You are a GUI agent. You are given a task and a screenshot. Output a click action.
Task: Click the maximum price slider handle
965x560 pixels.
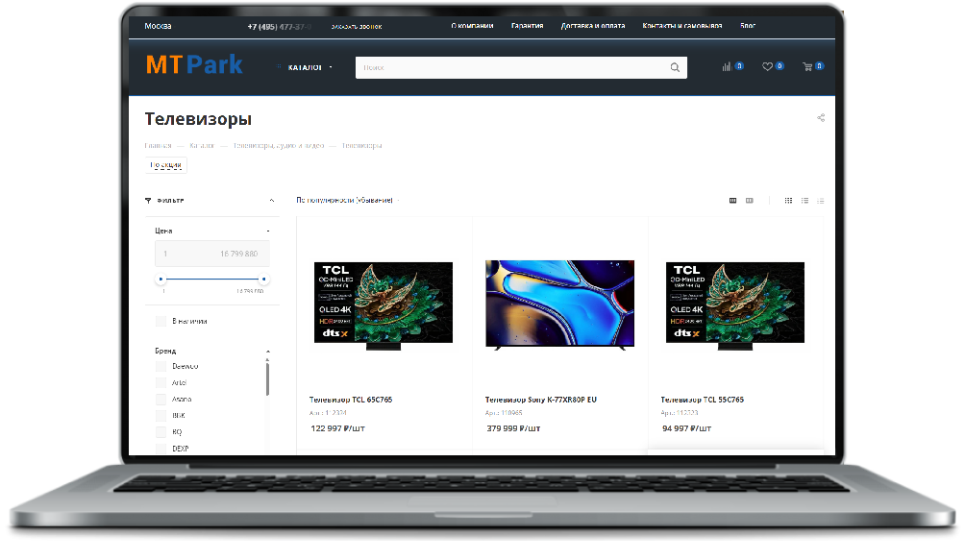[x=264, y=280]
